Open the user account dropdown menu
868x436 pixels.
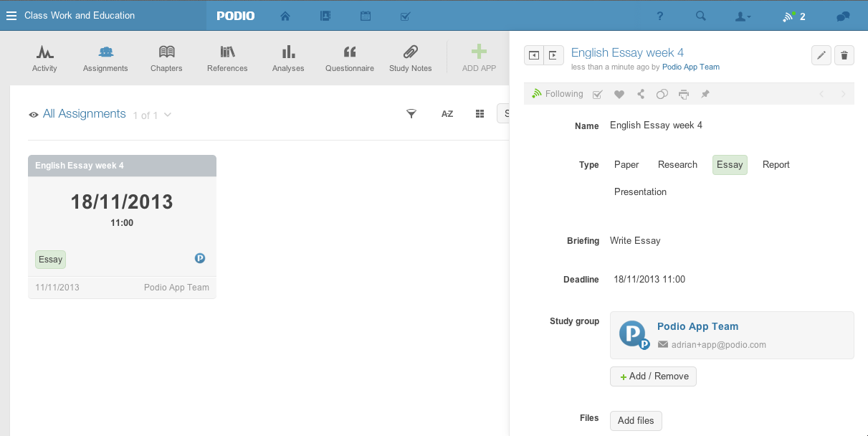743,16
